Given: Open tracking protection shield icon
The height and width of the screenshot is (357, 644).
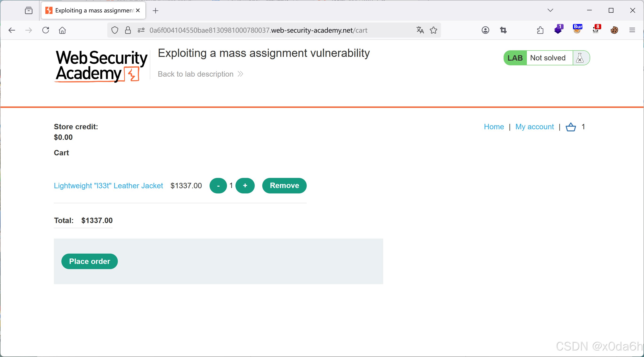Looking at the screenshot, I should [115, 30].
